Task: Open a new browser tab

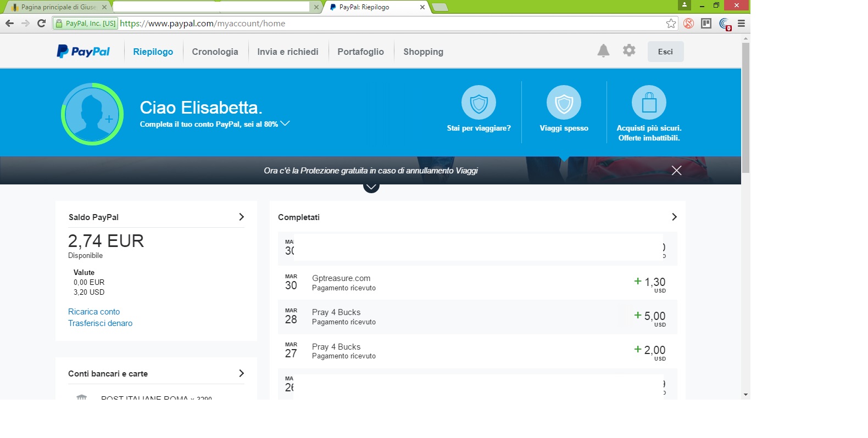Action: 440,7
